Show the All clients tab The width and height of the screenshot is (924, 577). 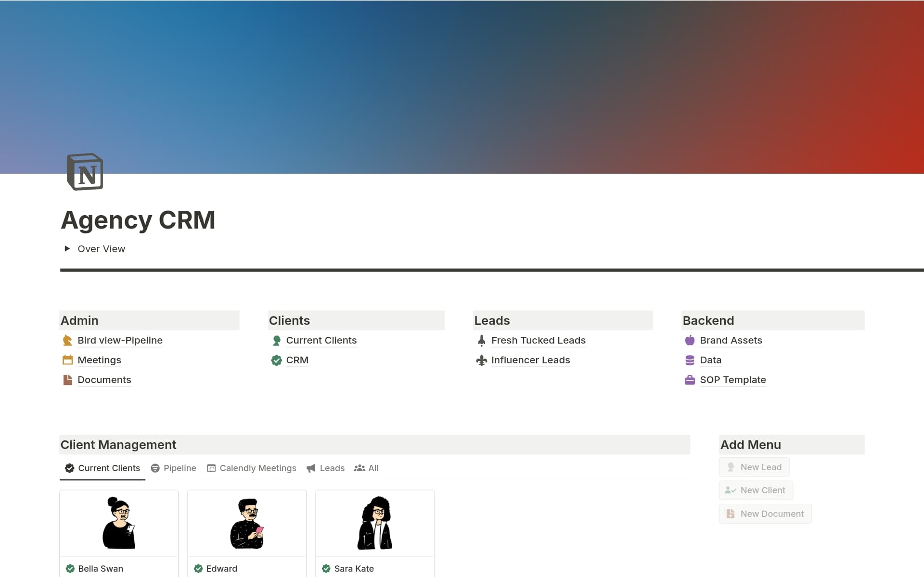click(x=367, y=468)
